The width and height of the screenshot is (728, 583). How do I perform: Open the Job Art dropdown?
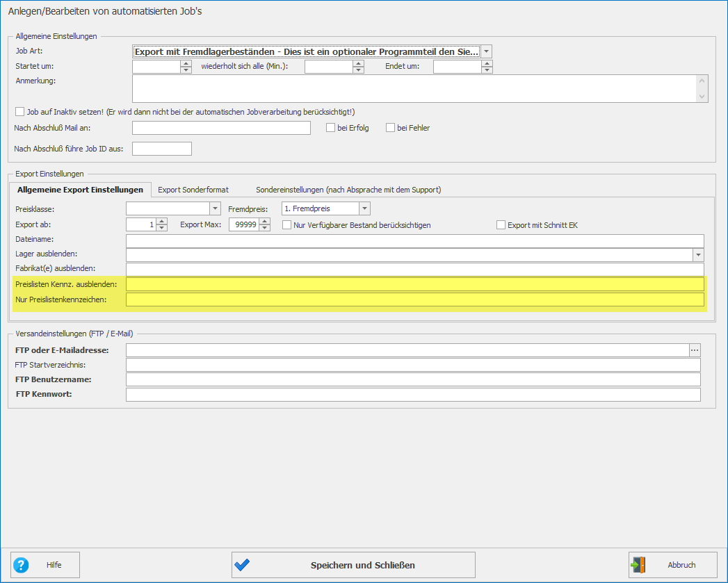[x=487, y=51]
